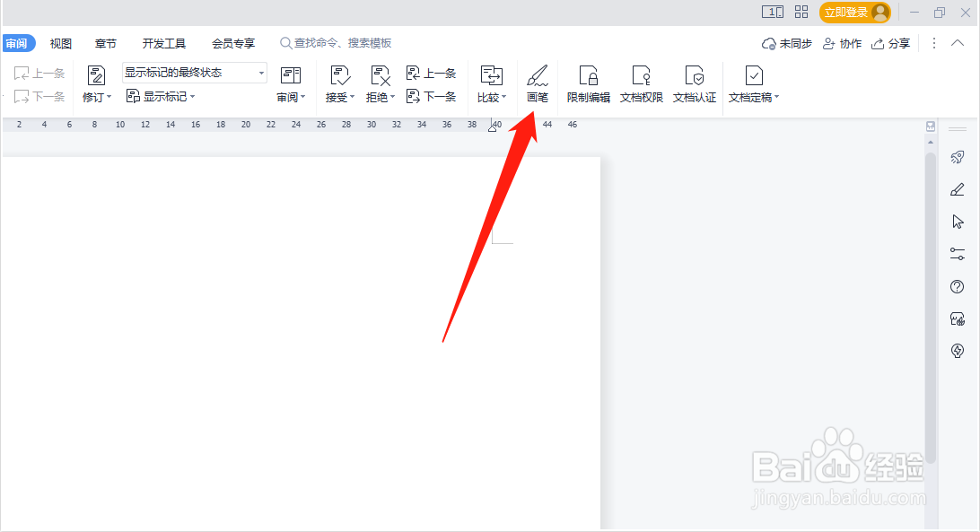
Task: Click the 限制编辑 restrict editing icon
Action: tap(588, 75)
